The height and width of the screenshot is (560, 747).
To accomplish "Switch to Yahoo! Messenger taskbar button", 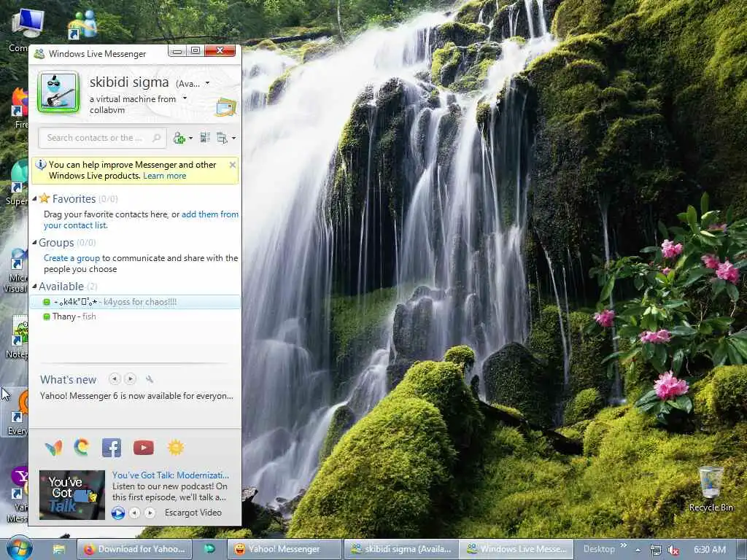I will pos(285,549).
